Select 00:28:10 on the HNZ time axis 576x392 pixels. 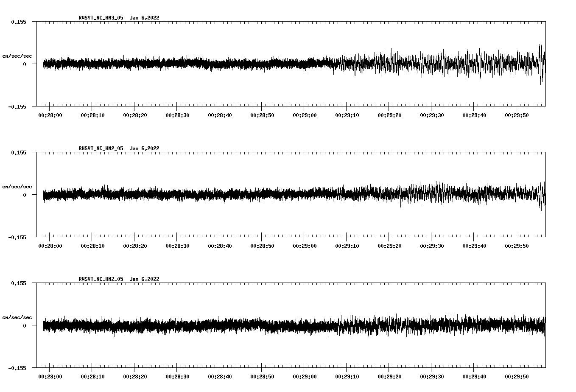tap(92, 377)
